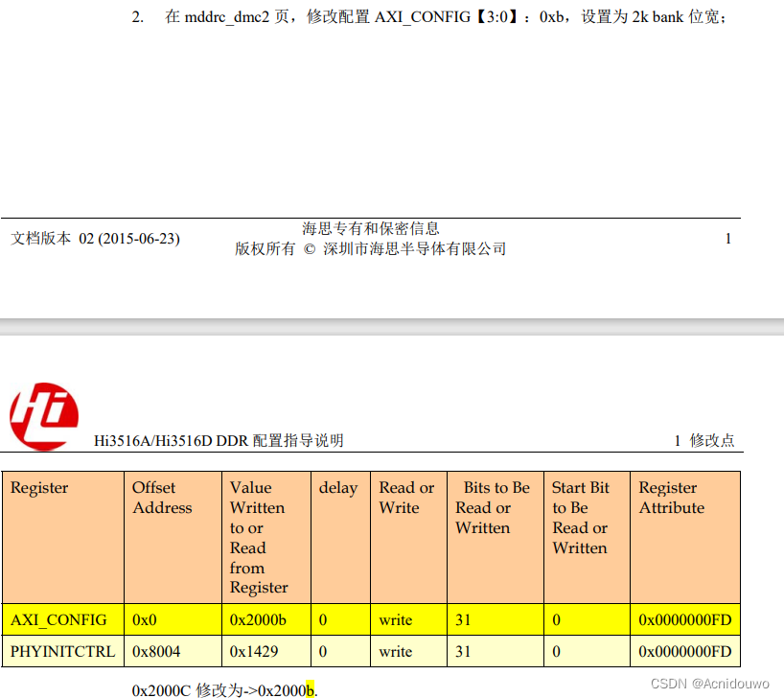Select the write cell in AXI_CONFIG row

(x=395, y=620)
